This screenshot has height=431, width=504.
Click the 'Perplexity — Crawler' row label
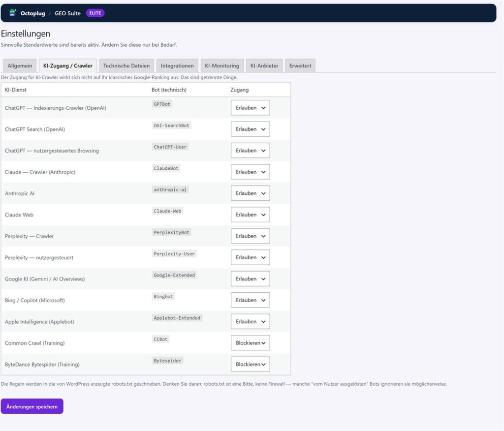[x=29, y=236]
